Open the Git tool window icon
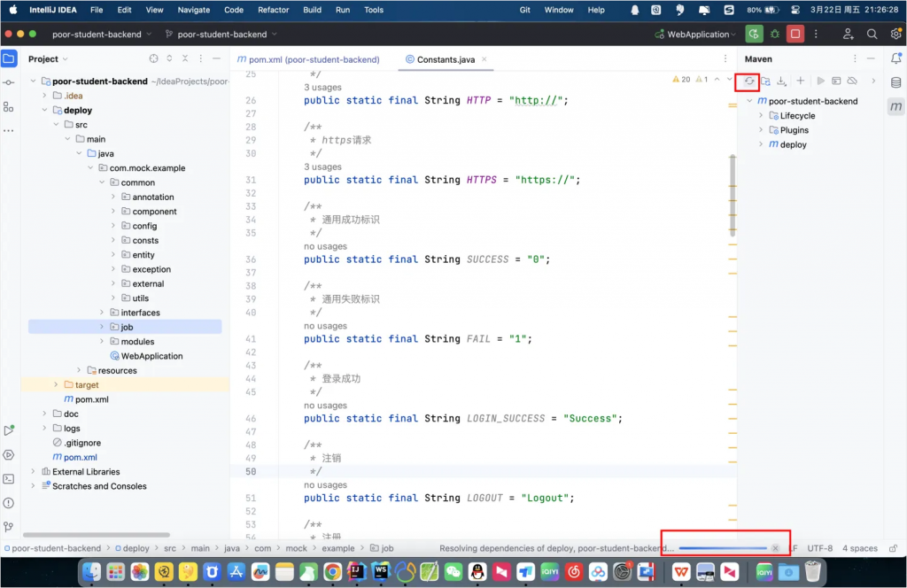The height and width of the screenshot is (588, 907). 9,527
